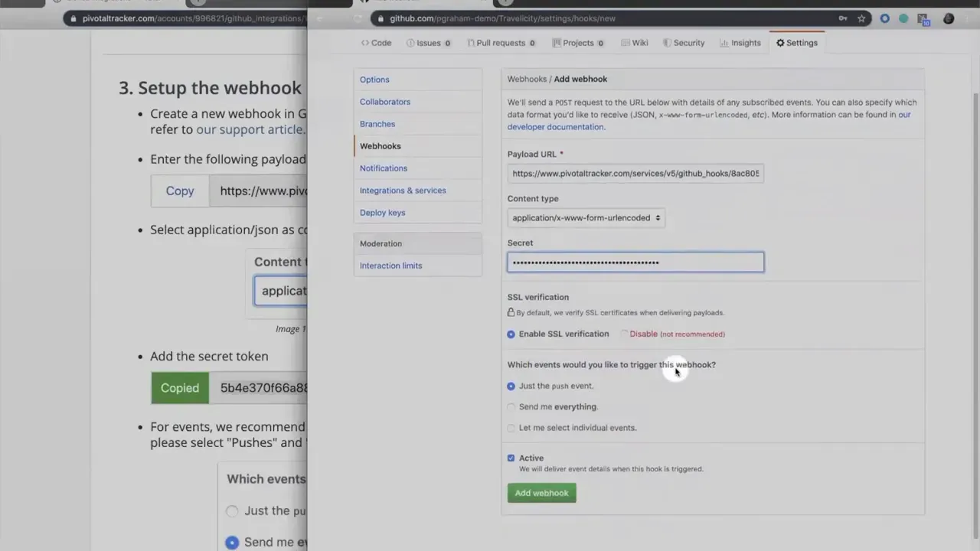Open the developer documentation link

pyautogui.click(x=556, y=126)
